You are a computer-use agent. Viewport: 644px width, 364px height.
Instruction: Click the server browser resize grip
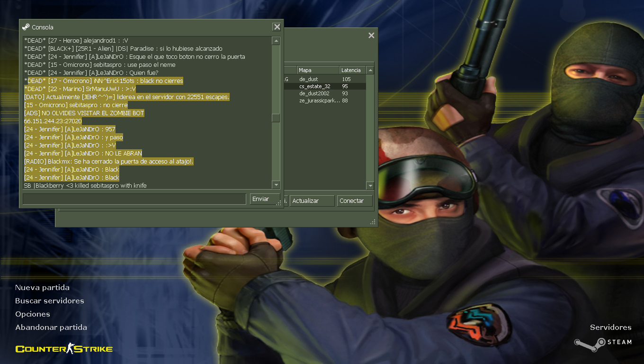coord(373,222)
